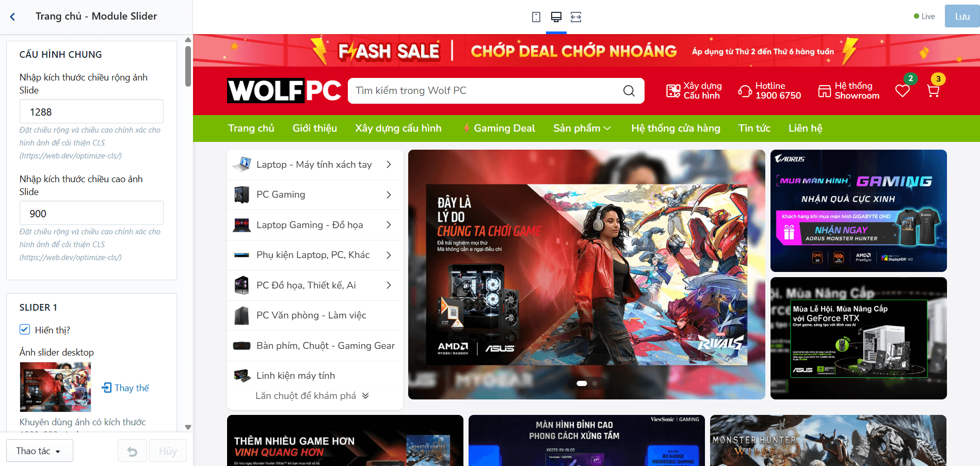Click the Lưu save button
Screen dimensions: 980x466
(x=962, y=17)
